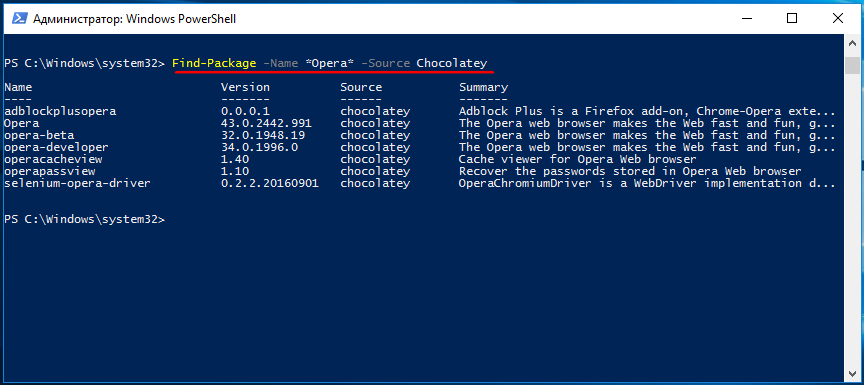Close the PowerShell window
Viewport: 864px width, 385px height.
click(x=838, y=19)
